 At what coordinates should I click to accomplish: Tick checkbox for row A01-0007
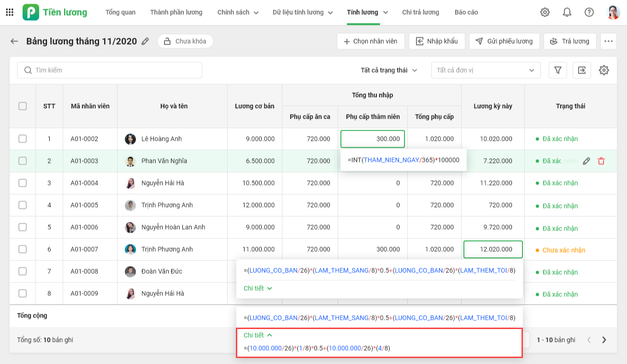click(23, 249)
